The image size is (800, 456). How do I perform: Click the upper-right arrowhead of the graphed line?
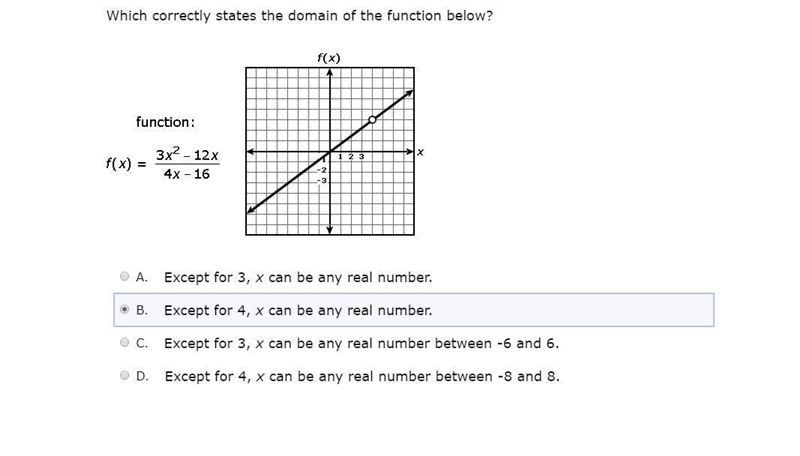point(410,93)
